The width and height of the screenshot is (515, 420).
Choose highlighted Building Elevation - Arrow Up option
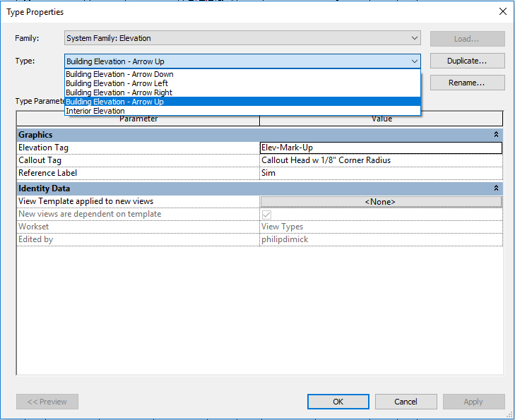point(242,102)
